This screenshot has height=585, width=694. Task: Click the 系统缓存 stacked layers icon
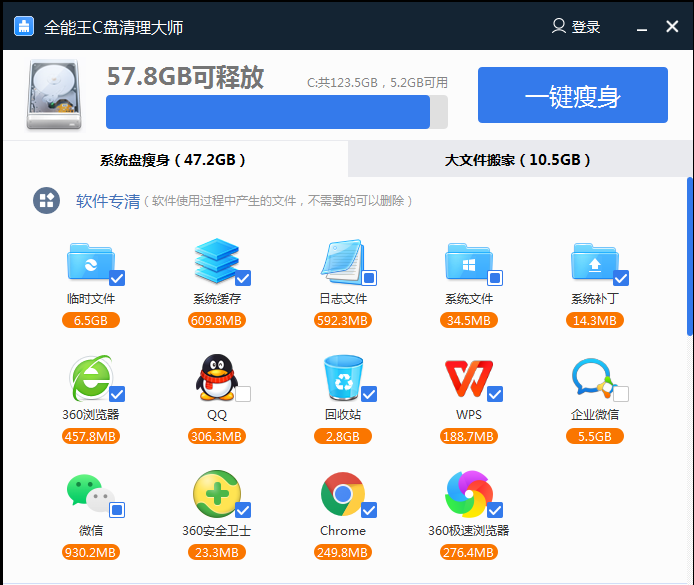tap(215, 262)
